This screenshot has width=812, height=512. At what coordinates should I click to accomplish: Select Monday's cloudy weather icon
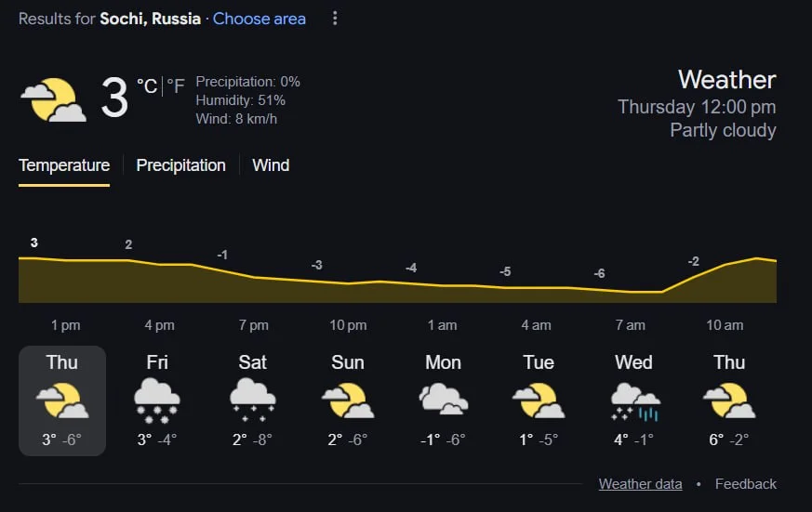coord(443,400)
